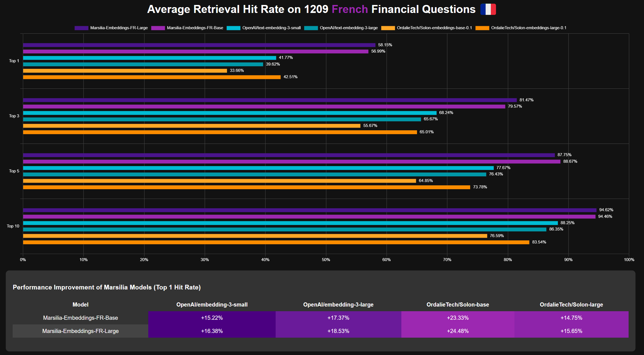Click the OpenAI/text-embedding-3-large teal legend swatch
Image resolution: width=644 pixels, height=355 pixels.
click(x=311, y=28)
